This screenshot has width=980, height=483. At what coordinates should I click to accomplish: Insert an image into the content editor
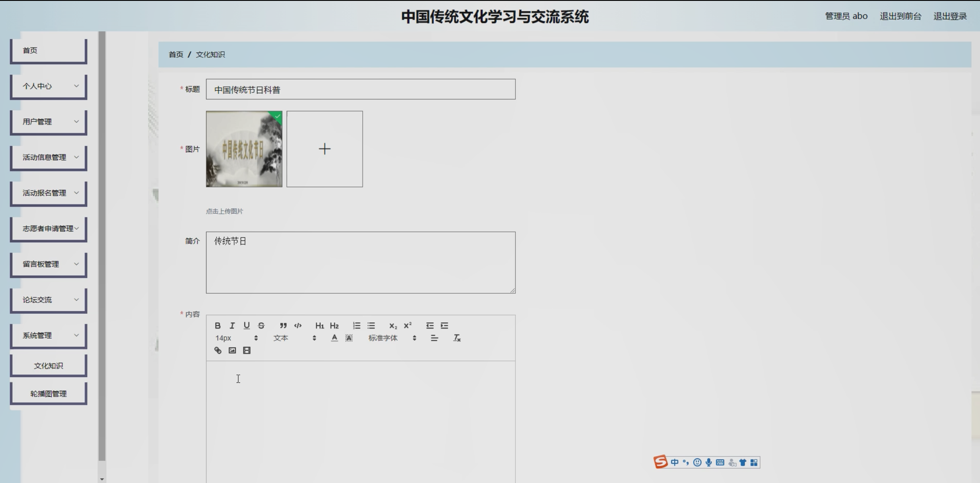[233, 350]
